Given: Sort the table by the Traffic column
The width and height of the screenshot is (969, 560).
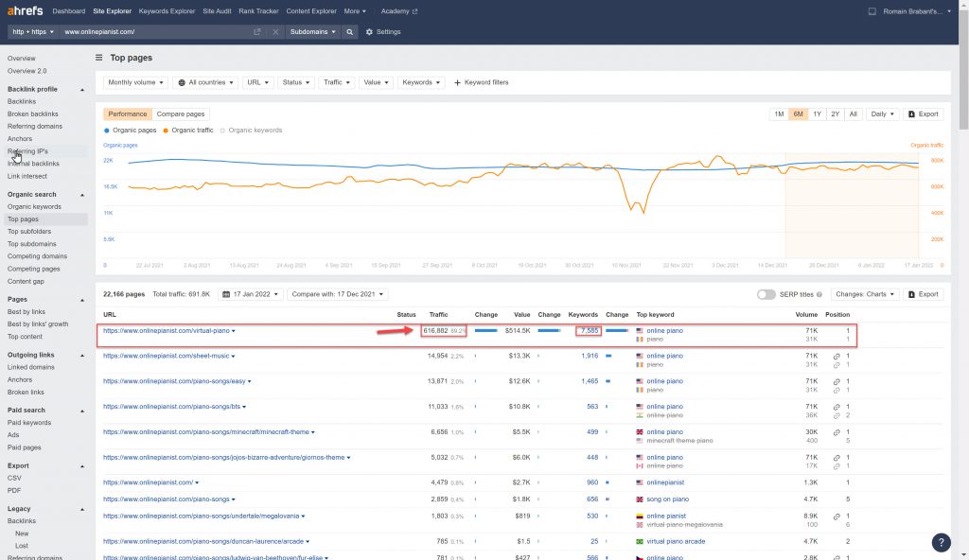Looking at the screenshot, I should tap(438, 315).
